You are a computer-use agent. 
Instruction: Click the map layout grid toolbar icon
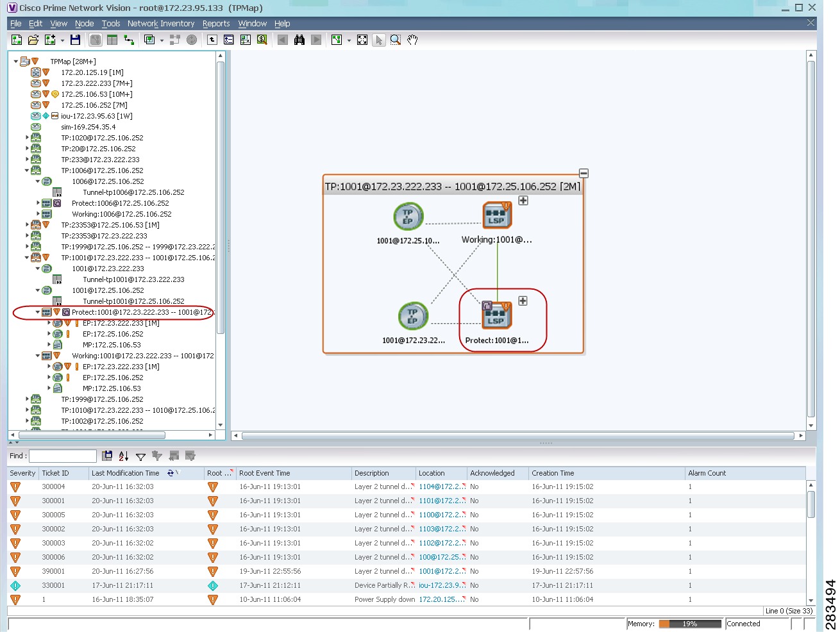coord(246,40)
